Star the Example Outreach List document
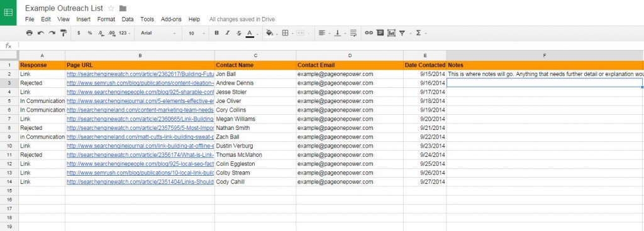The image size is (644, 231). 111,8
